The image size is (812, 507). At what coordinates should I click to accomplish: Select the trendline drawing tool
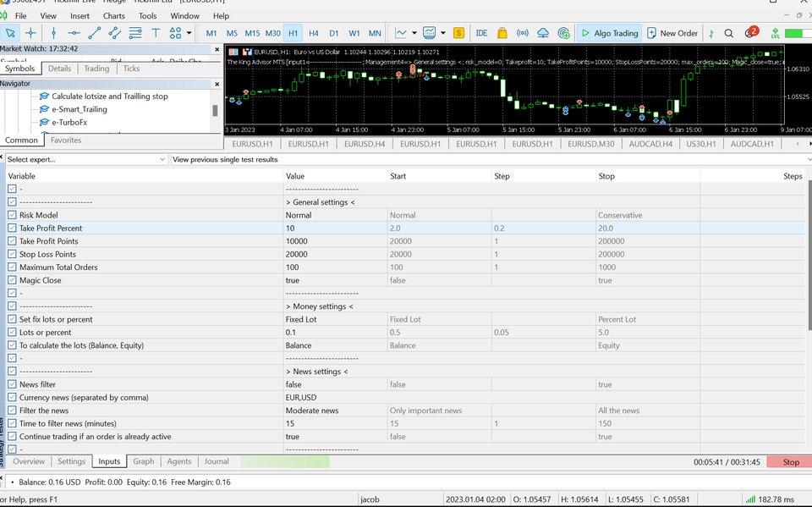click(x=94, y=33)
